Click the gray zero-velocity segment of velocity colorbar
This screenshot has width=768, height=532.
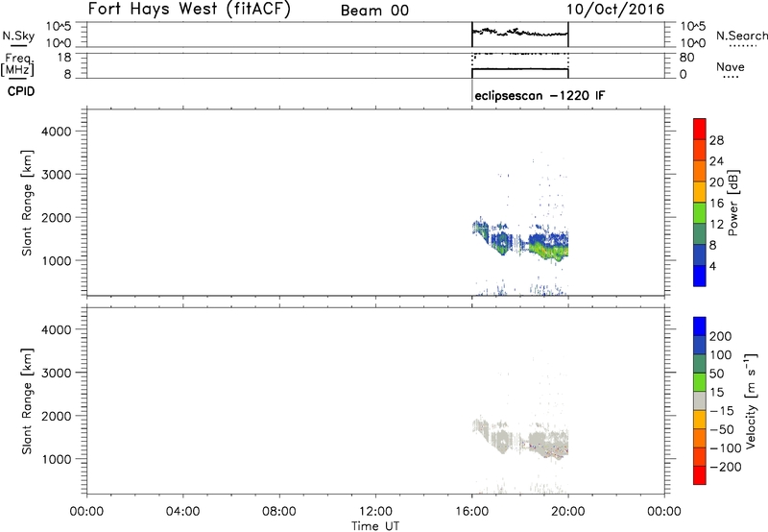click(700, 400)
